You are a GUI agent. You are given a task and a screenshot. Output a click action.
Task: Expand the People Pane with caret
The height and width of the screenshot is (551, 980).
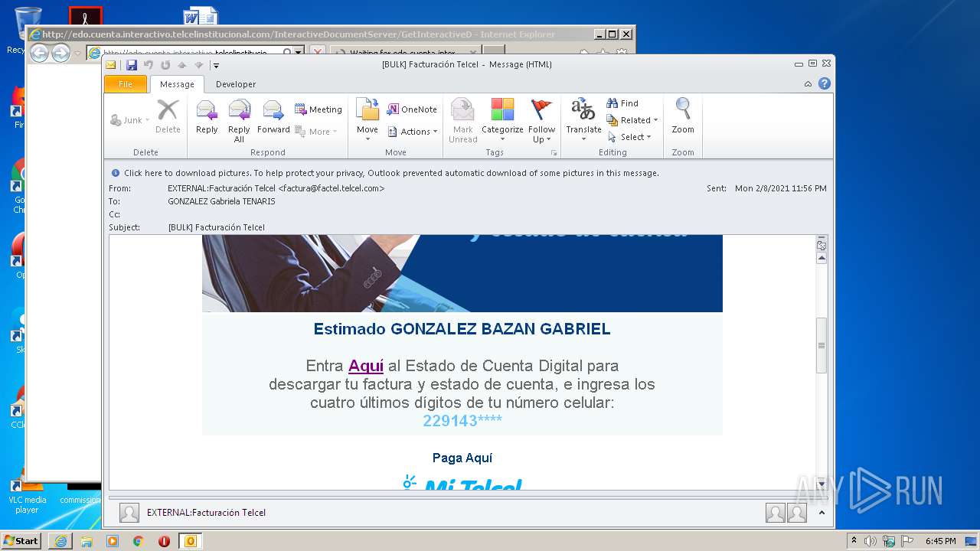[x=822, y=513]
